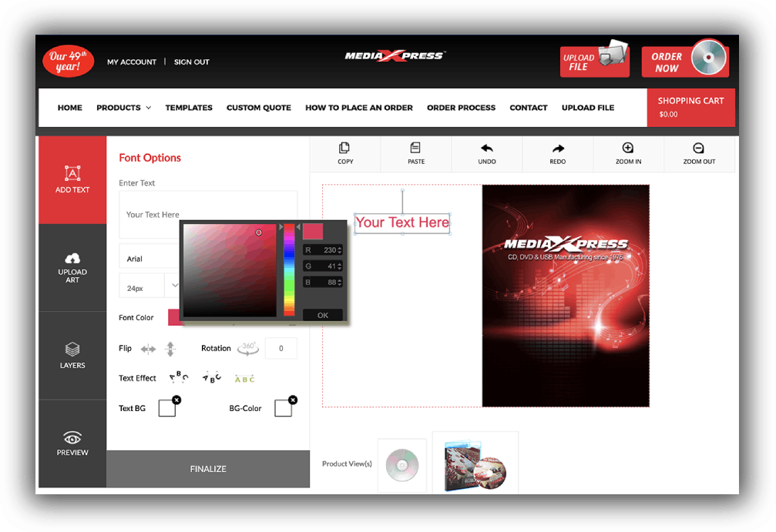The width and height of the screenshot is (776, 532).
Task: Click the Paste toolbar icon
Action: (x=415, y=149)
